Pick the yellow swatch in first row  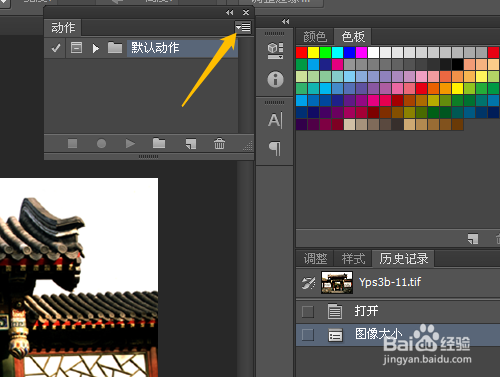[x=313, y=52]
